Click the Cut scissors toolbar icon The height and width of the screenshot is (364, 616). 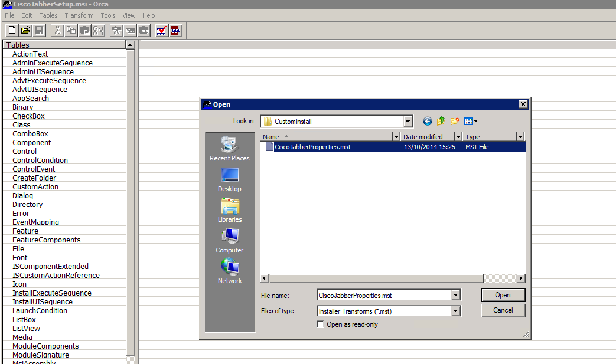tap(58, 30)
